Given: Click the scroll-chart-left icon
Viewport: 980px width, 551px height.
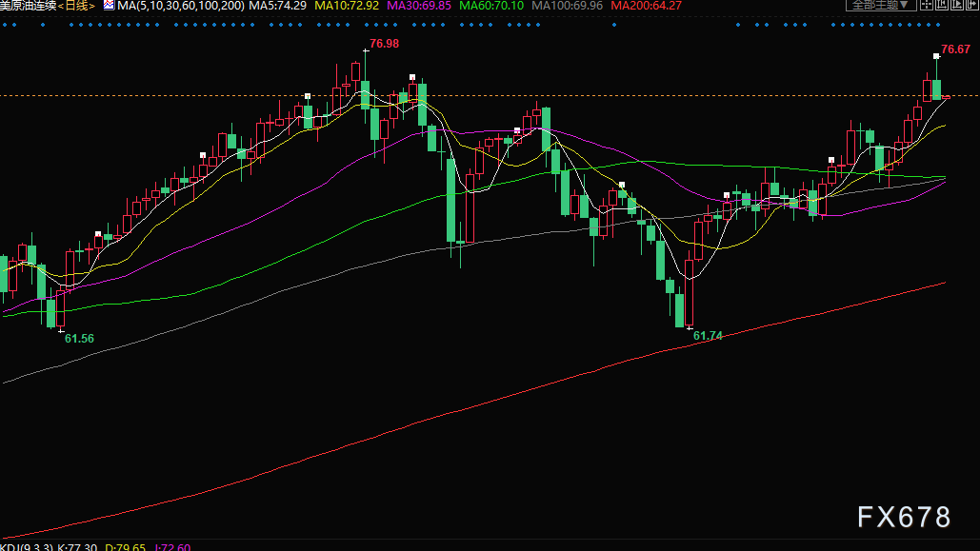Looking at the screenshot, I should pos(942,5).
